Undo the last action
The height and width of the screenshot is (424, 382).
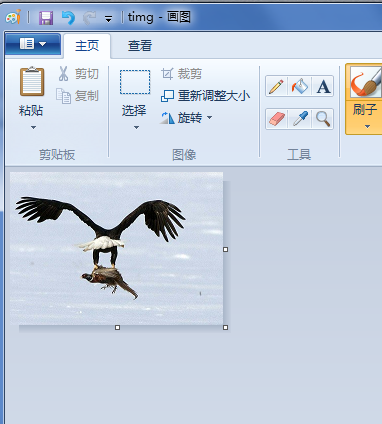pos(68,18)
